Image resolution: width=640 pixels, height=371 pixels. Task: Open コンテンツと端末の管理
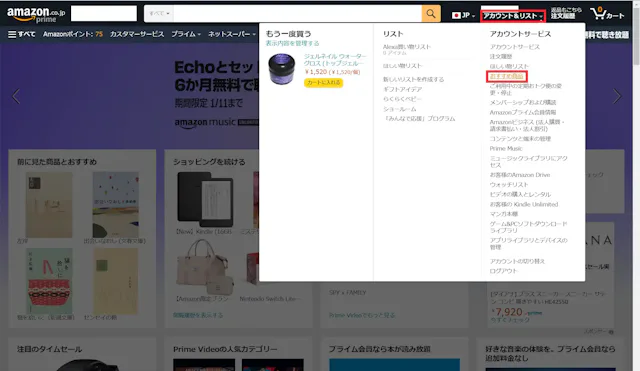[x=520, y=139]
